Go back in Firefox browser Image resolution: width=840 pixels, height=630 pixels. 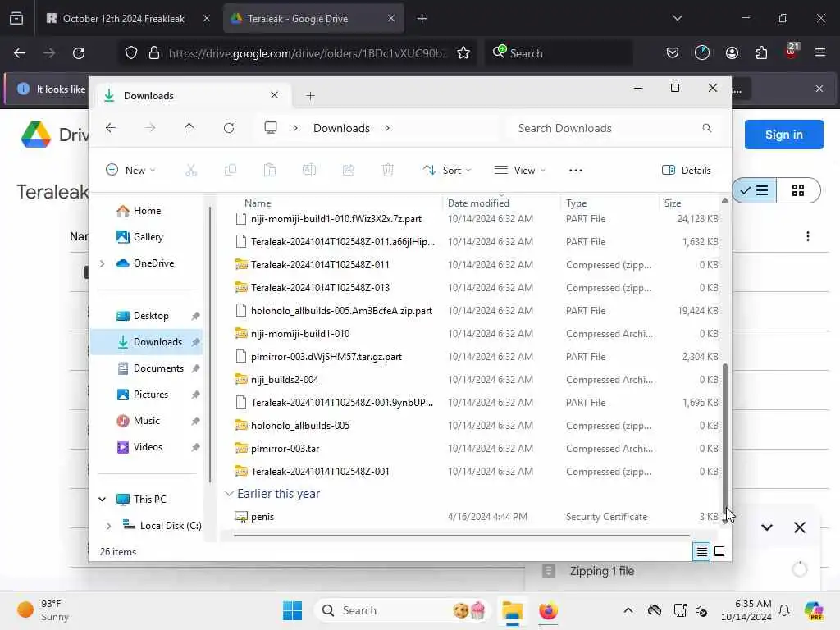tap(20, 53)
